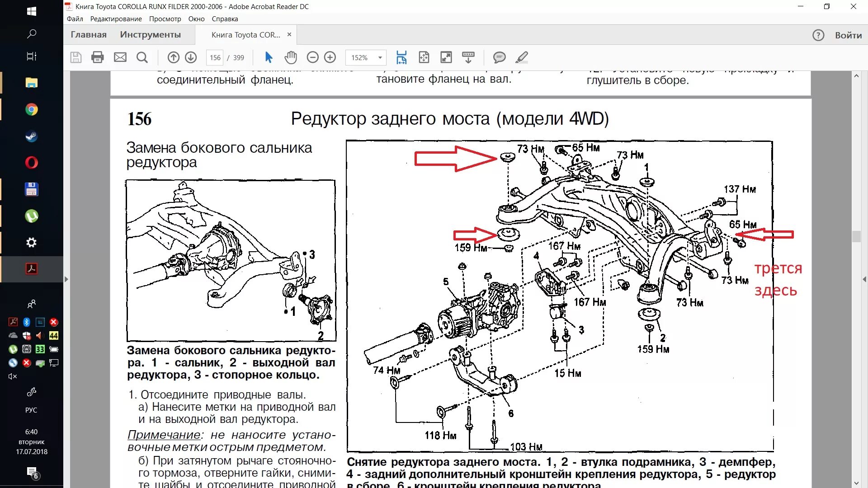
Task: Launch Steam from the taskbar
Action: pos(32,136)
